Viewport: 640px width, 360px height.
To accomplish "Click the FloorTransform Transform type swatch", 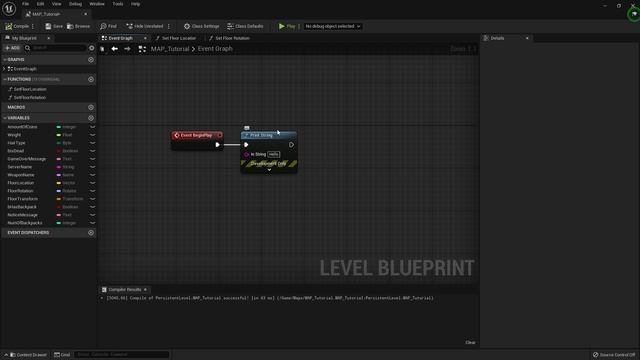I will coord(58,199).
